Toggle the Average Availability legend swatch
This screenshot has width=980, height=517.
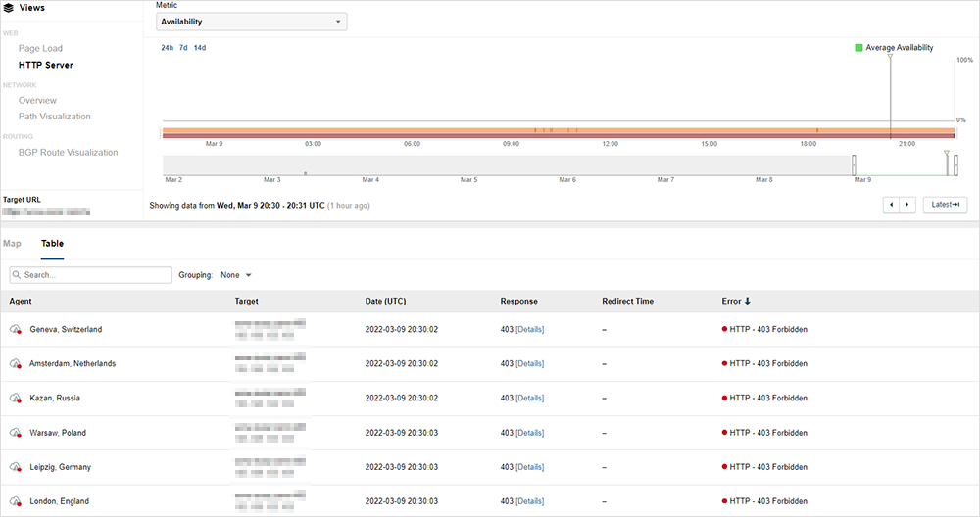coord(858,47)
